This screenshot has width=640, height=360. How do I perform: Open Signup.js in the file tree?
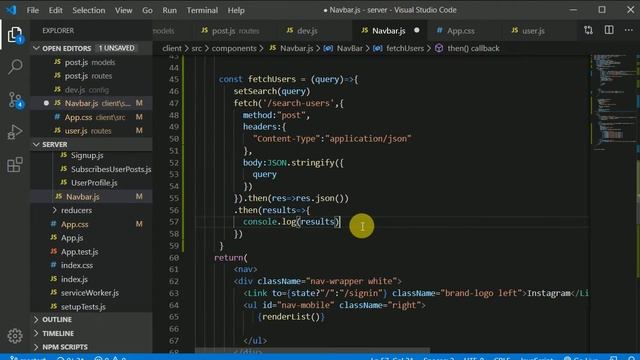(x=87, y=156)
